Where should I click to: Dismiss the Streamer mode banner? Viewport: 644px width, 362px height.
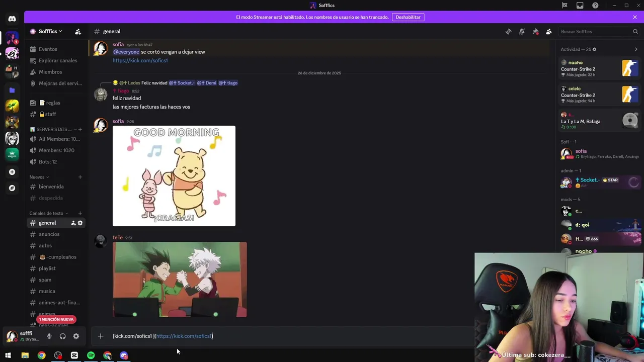[635, 17]
